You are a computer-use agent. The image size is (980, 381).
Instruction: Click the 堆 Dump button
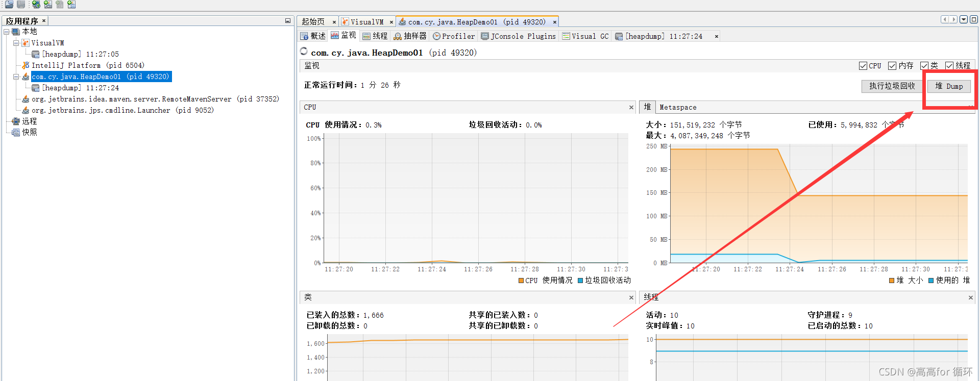point(949,86)
